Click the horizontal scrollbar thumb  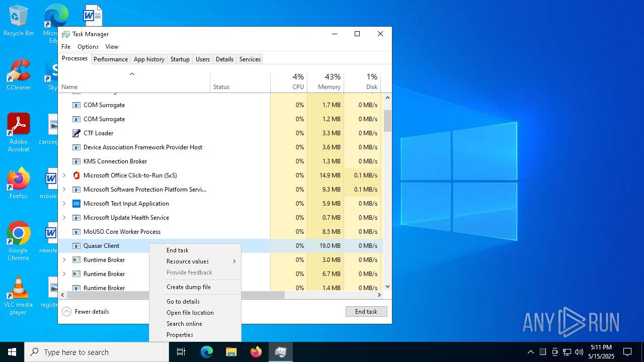point(176,295)
